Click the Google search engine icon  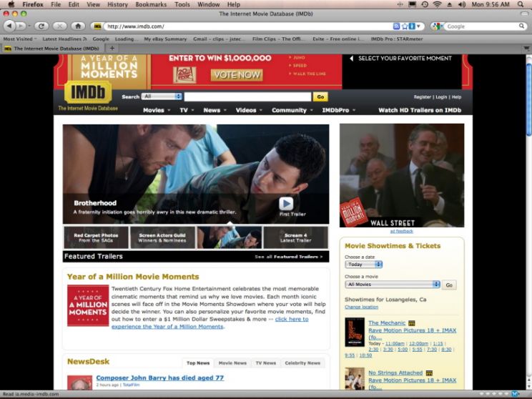(436, 26)
